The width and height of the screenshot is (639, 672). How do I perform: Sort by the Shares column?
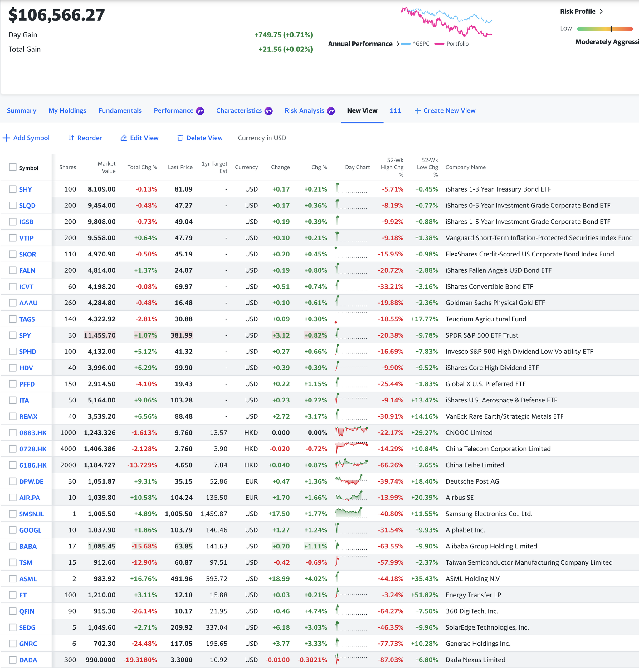click(67, 167)
